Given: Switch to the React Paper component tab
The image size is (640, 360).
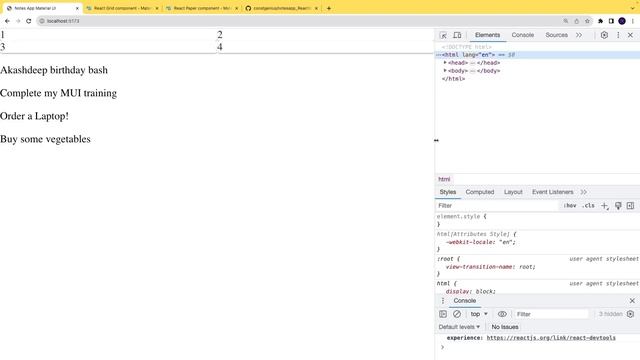Looking at the screenshot, I should (202, 8).
